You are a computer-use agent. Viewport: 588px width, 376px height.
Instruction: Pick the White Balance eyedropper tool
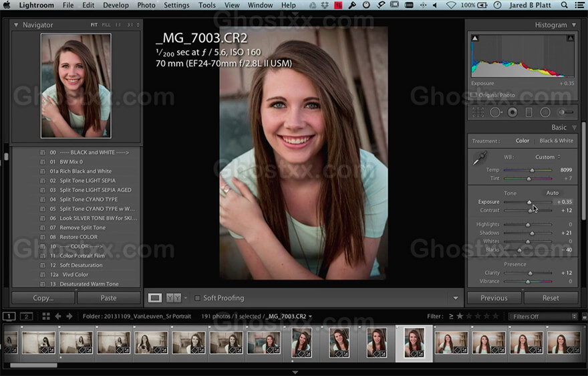pos(480,158)
